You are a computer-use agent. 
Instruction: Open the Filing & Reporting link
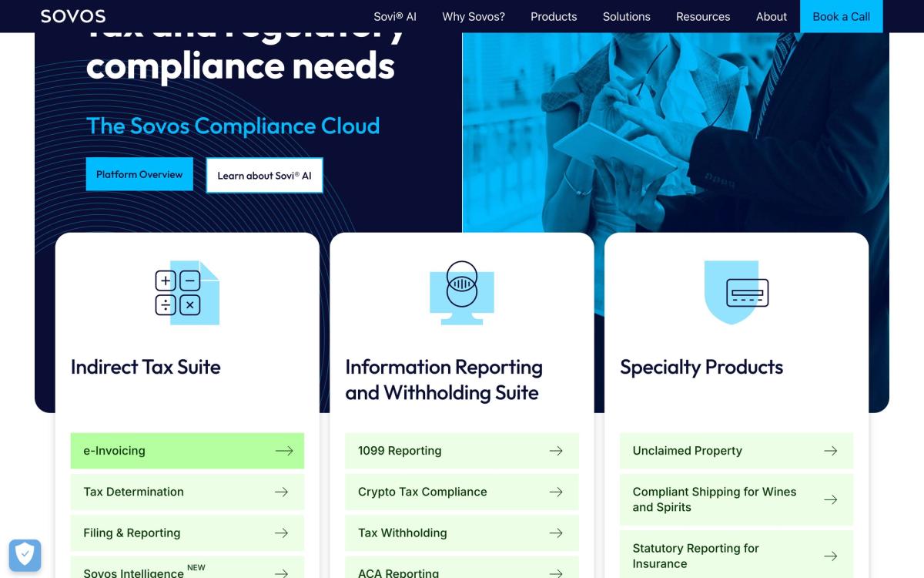(187, 533)
